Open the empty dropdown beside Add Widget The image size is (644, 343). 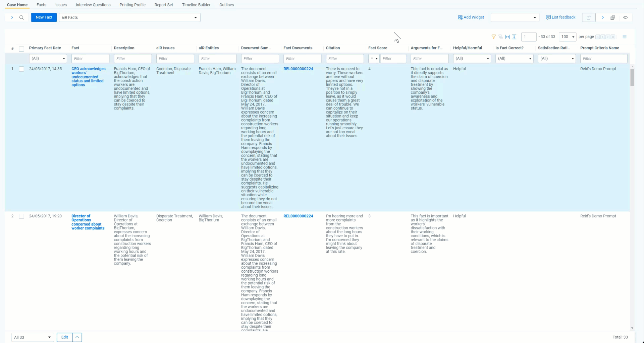pos(515,17)
